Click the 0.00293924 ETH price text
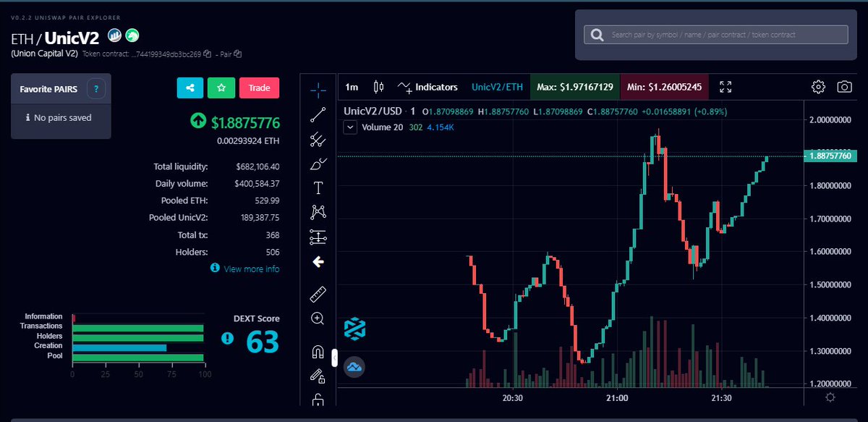 click(x=248, y=140)
